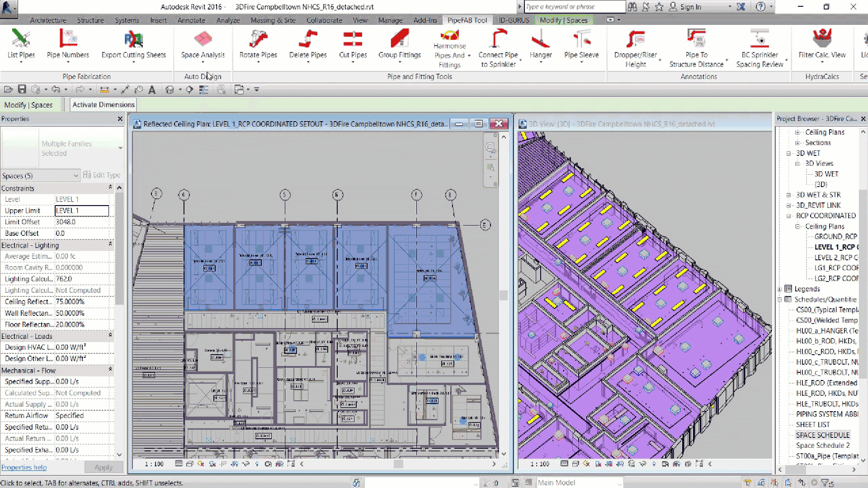Collapse the Electrical - Loads group
The width and height of the screenshot is (868, 488).
tap(110, 335)
